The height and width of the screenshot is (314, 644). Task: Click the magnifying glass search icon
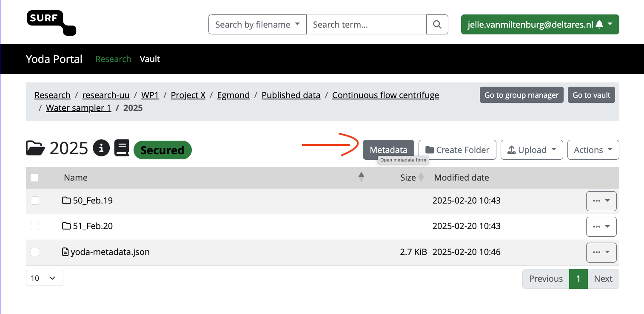click(437, 25)
